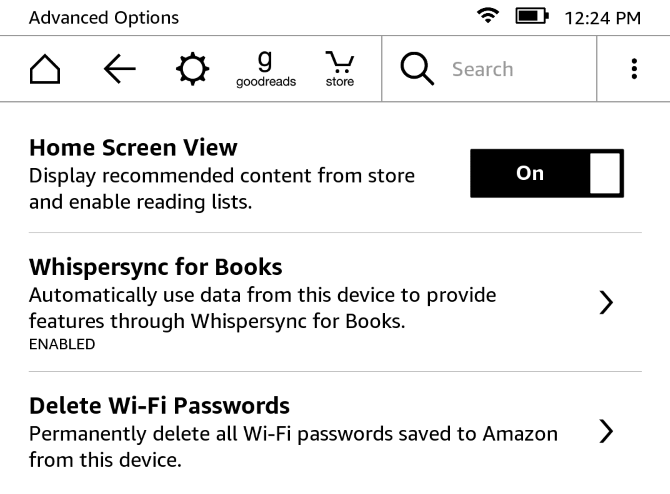Tap the back arrow

119,69
